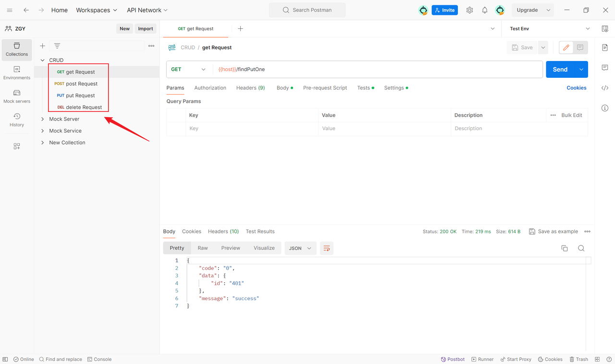The image size is (615, 364).
Task: Open the request Info icon
Action: (x=605, y=108)
